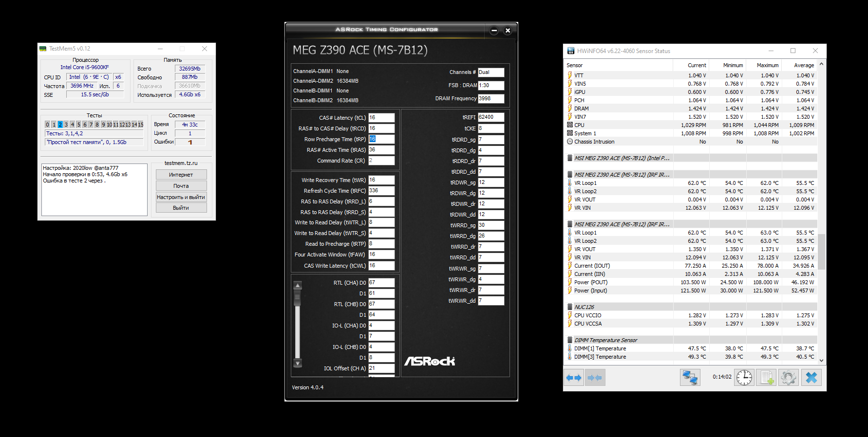Click the FSB : DRAM ratio field
This screenshot has width=868, height=437.
491,85
